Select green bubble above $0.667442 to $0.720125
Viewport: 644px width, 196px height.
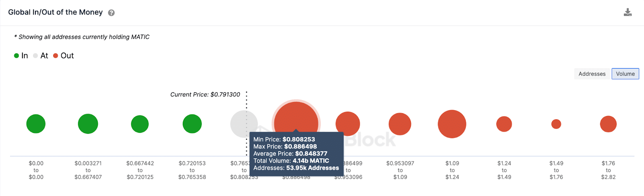click(x=140, y=124)
